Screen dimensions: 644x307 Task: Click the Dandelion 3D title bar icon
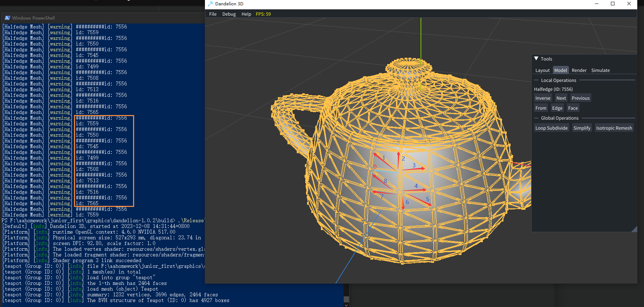pos(211,4)
